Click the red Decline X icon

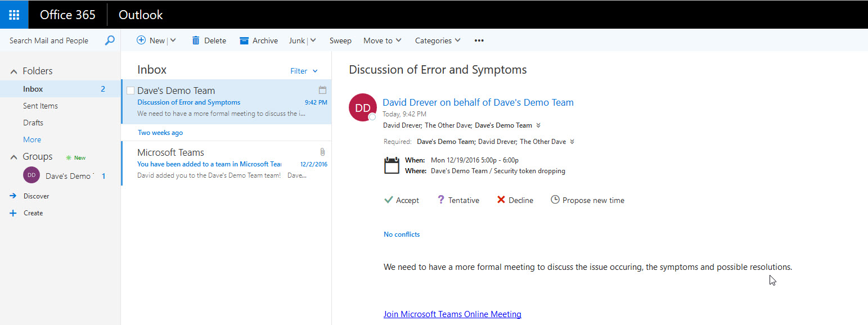(501, 200)
